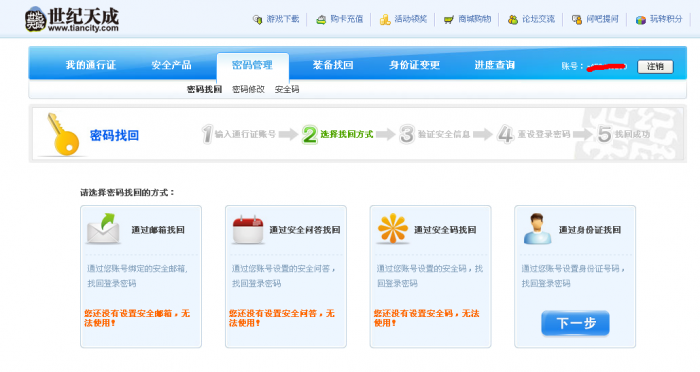This screenshot has width=700, height=372.
Task: Click the envelope icon for 通过邮箱找回
Action: click(x=103, y=229)
